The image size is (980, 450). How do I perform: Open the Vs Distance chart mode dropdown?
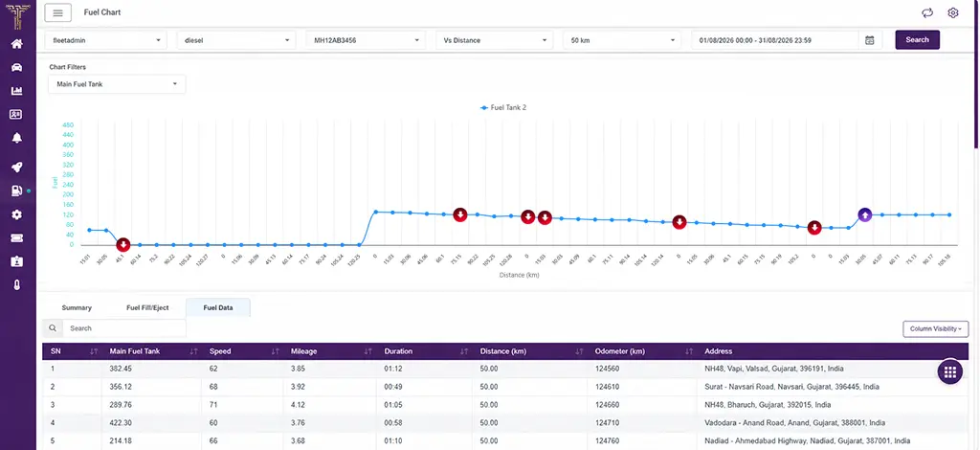click(x=495, y=40)
